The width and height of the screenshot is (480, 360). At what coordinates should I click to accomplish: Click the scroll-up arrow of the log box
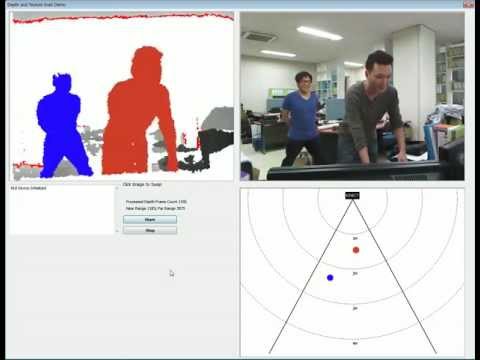pyautogui.click(x=117, y=188)
